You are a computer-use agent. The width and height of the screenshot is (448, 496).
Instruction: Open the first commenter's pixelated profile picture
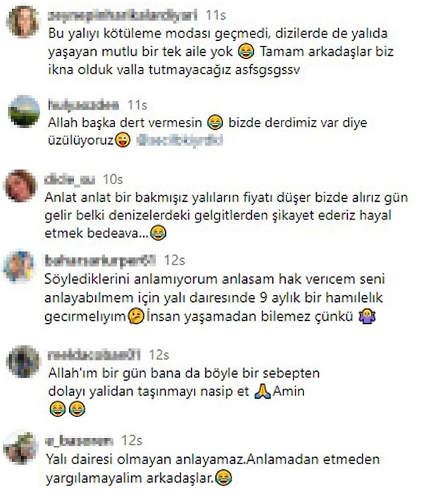(24, 21)
